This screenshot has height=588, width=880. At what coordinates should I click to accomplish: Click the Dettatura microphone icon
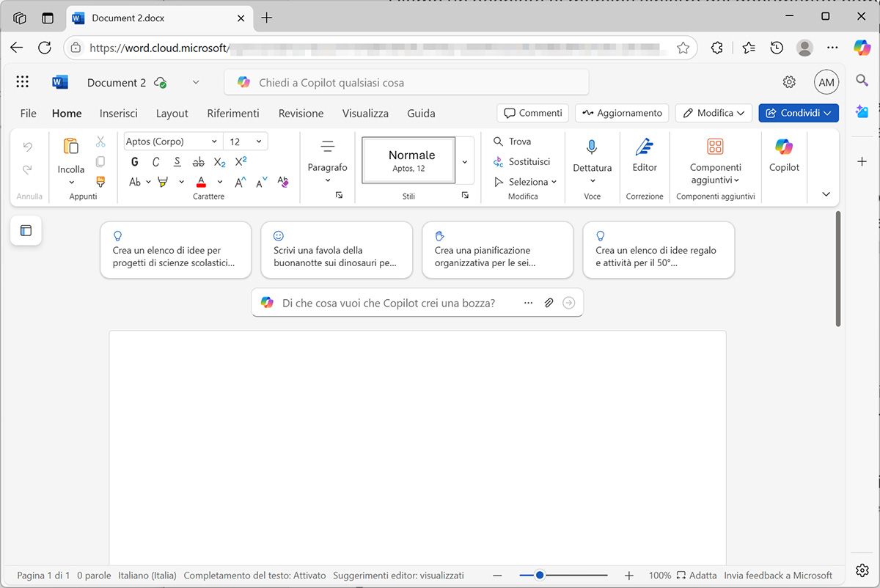pos(592,147)
